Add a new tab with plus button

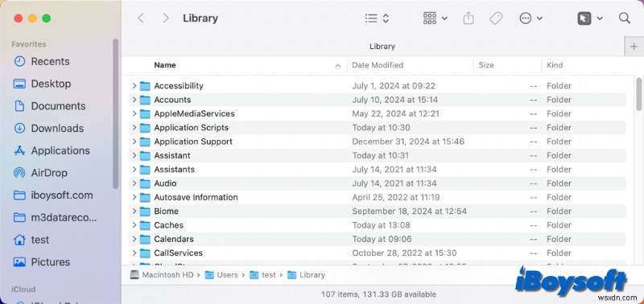coord(634,47)
